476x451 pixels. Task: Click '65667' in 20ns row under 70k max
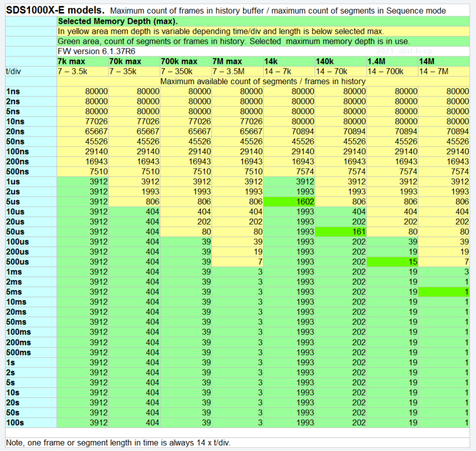pyautogui.click(x=134, y=132)
